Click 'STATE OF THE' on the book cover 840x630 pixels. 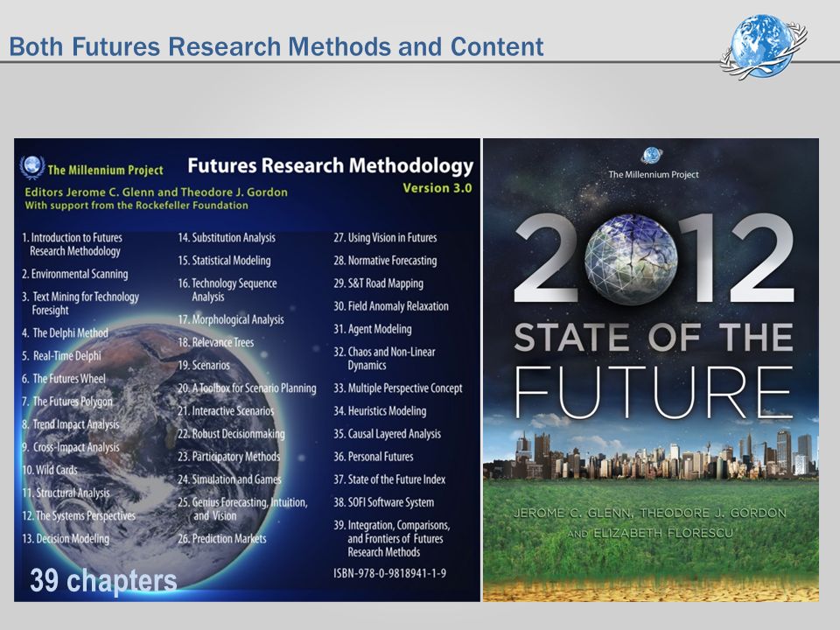click(654, 337)
